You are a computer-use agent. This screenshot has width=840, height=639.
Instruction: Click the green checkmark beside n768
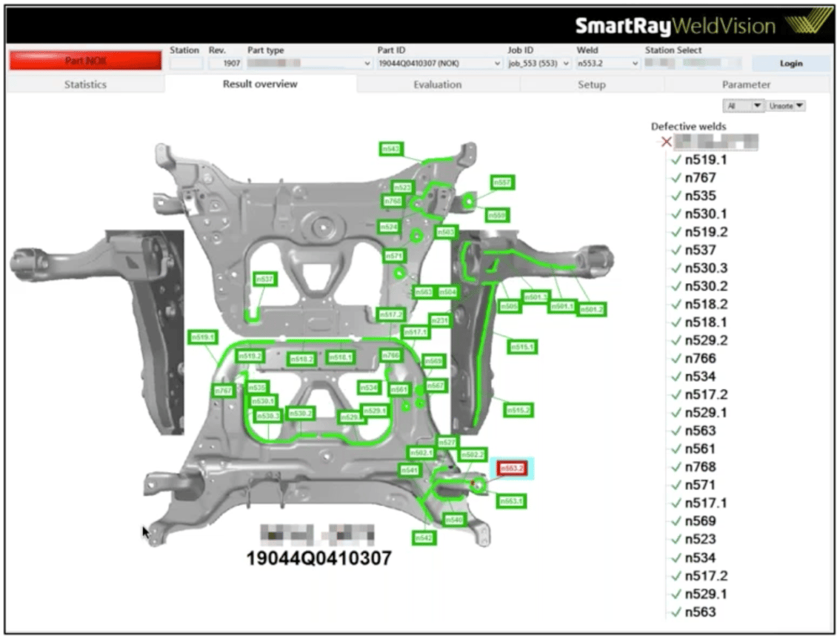point(676,467)
